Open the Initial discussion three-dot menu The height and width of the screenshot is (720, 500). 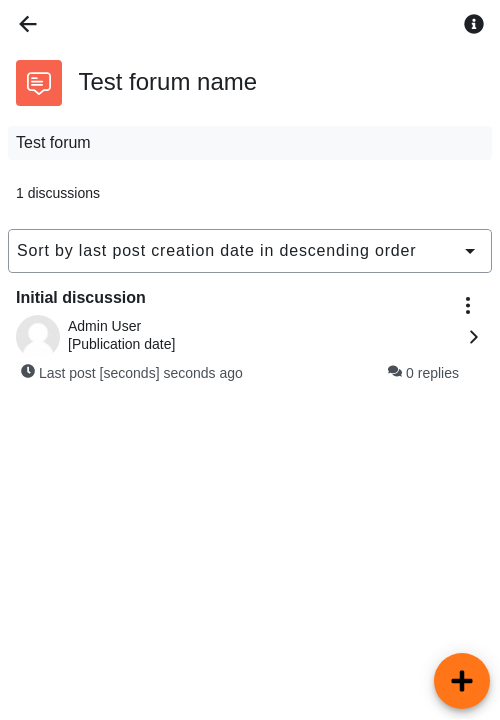pos(467,305)
